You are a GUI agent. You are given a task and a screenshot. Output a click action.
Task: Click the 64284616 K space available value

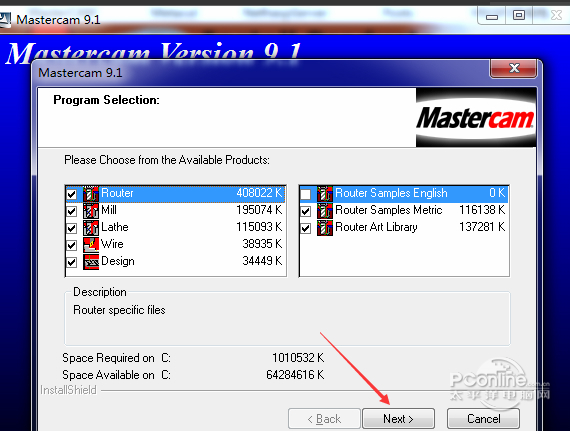coord(295,375)
